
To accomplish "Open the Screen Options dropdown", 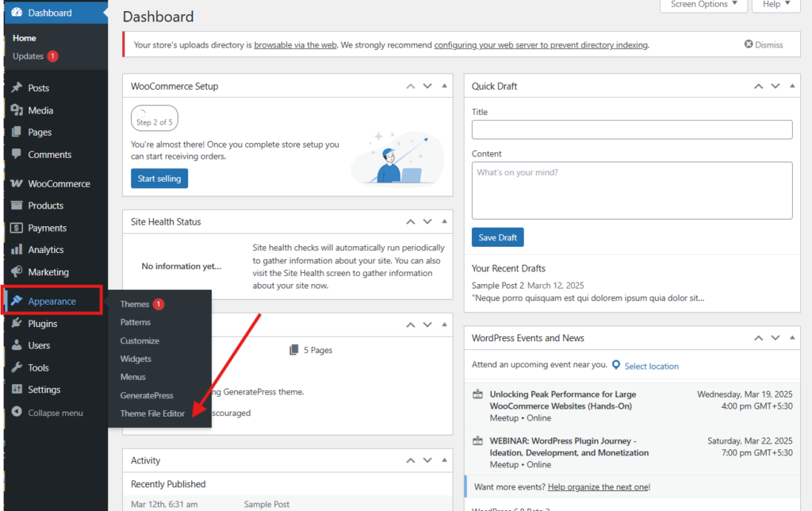I will pyautogui.click(x=703, y=5).
